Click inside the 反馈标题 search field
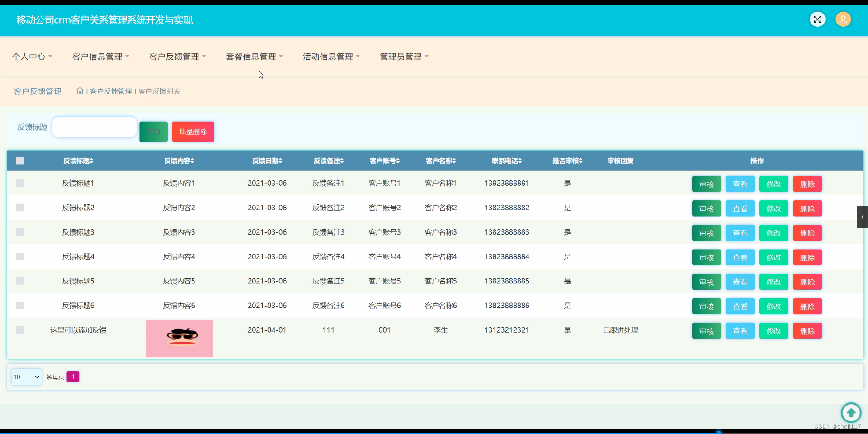Viewport: 868px width, 434px height. (94, 127)
